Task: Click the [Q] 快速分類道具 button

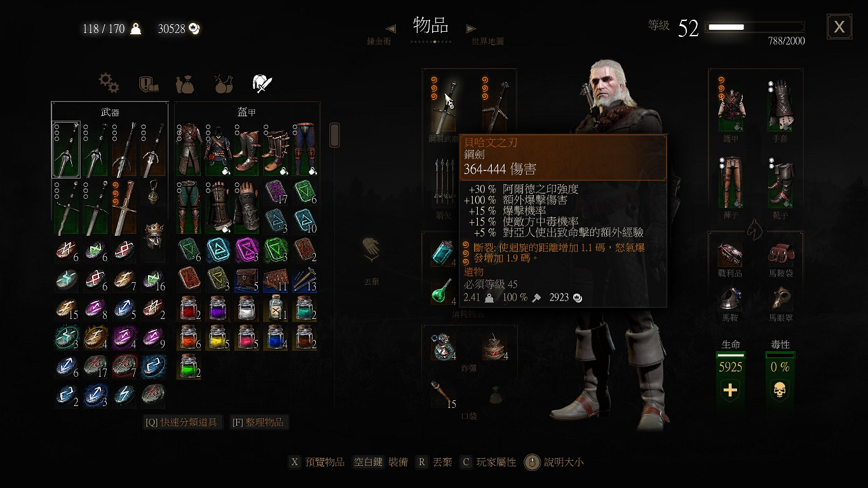Action: 183,422
